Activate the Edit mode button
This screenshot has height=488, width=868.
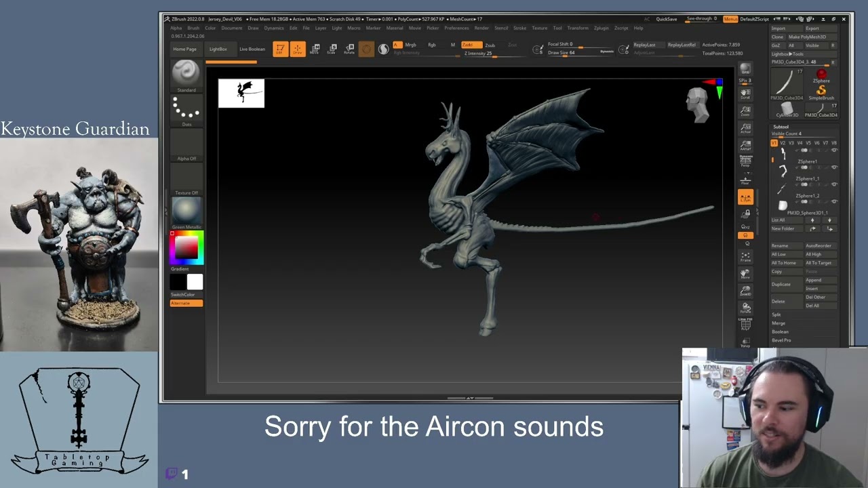coord(280,49)
